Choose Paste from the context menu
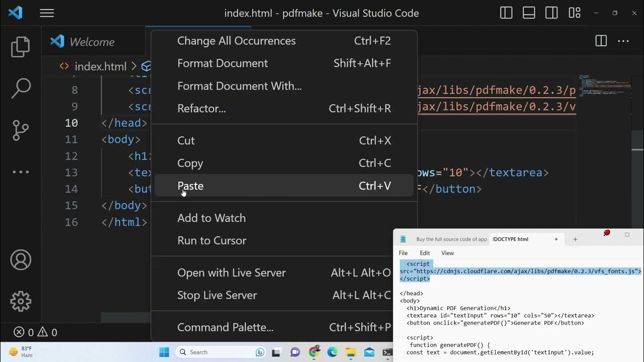Screen dimensions: 644x362 [190, 186]
